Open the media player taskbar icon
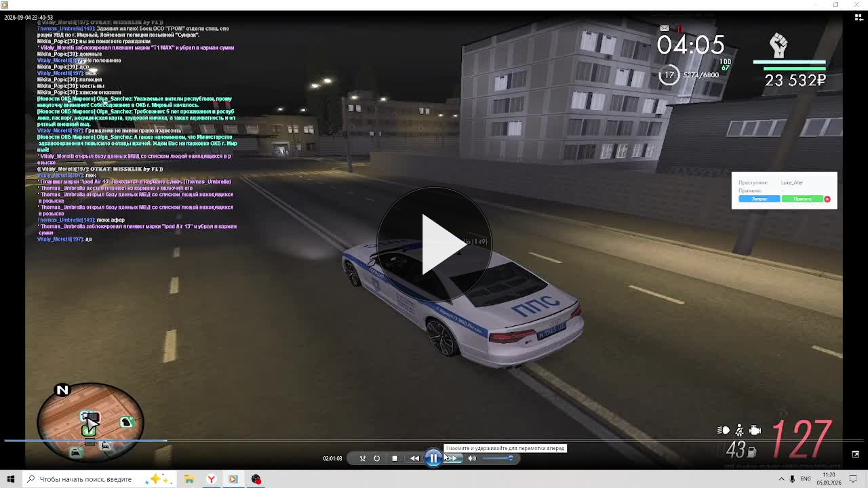The image size is (868, 488). point(233,479)
